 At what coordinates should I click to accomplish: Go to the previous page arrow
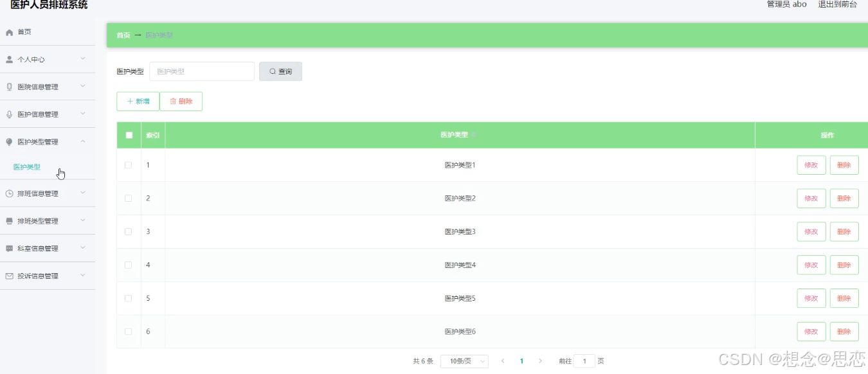503,361
